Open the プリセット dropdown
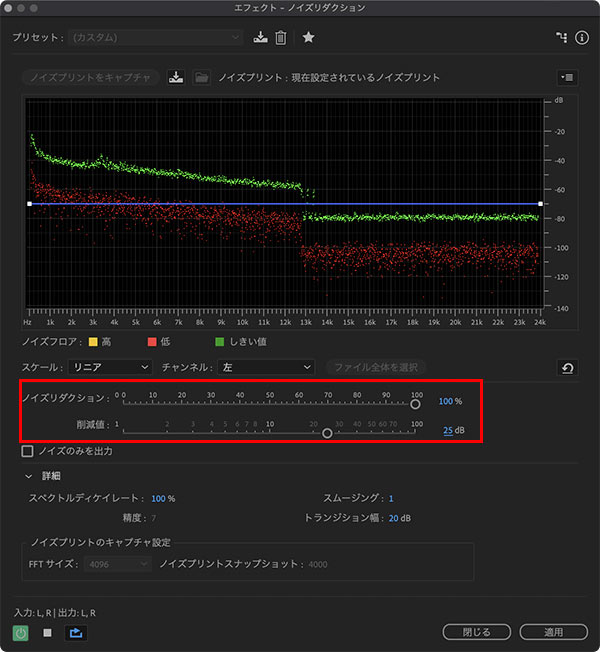600x652 pixels. click(x=155, y=37)
